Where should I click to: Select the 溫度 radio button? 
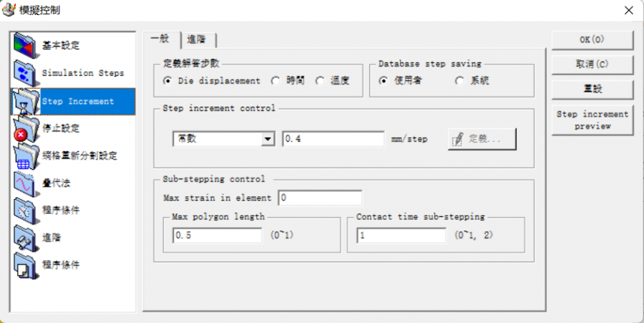(320, 81)
